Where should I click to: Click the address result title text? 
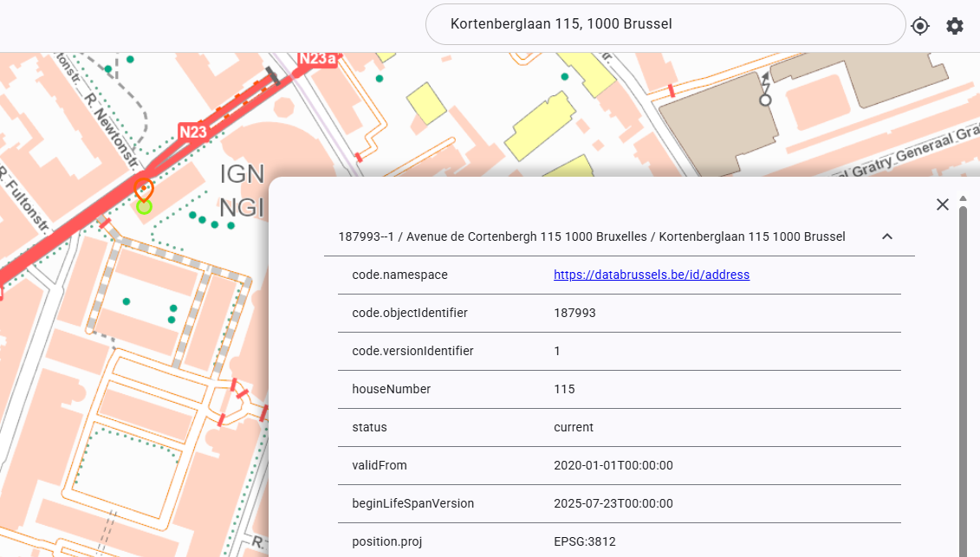point(591,236)
